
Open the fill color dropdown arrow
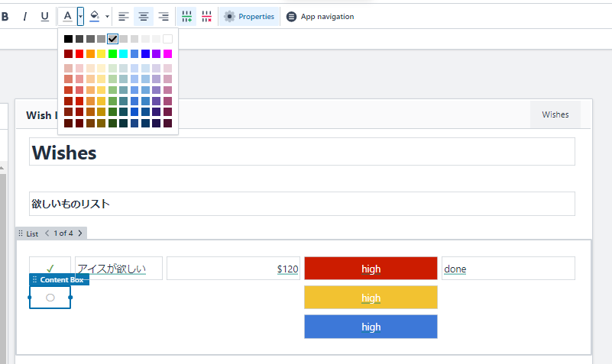(x=107, y=16)
